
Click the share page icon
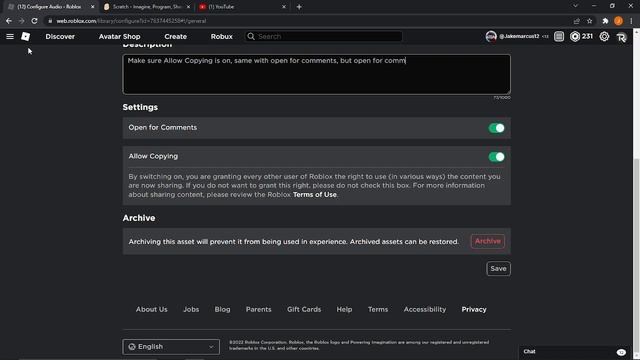576,21
